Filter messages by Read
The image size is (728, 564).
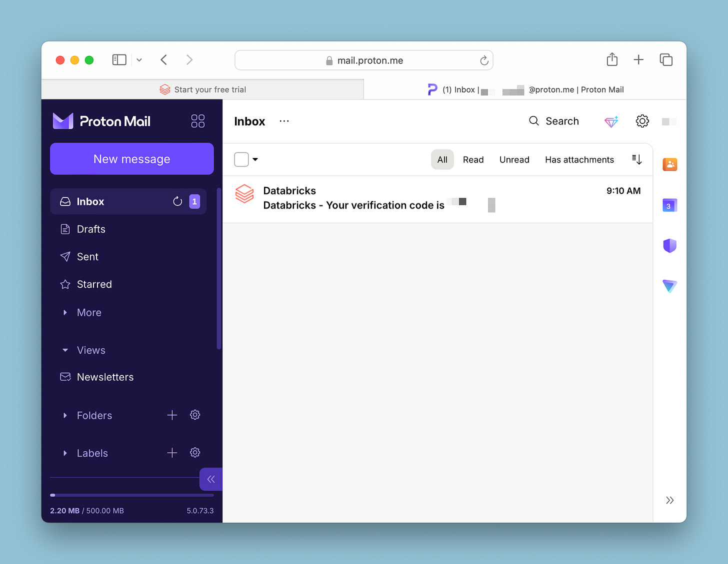pos(473,159)
